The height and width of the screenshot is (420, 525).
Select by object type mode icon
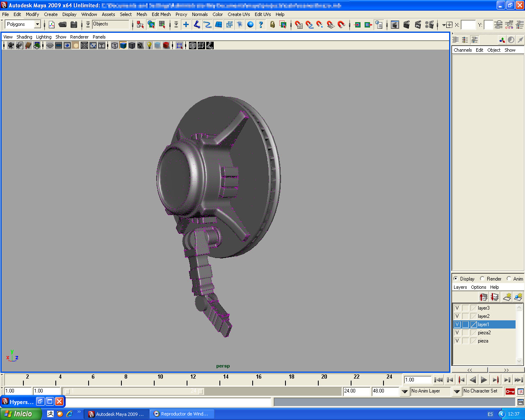pyautogui.click(x=151, y=25)
